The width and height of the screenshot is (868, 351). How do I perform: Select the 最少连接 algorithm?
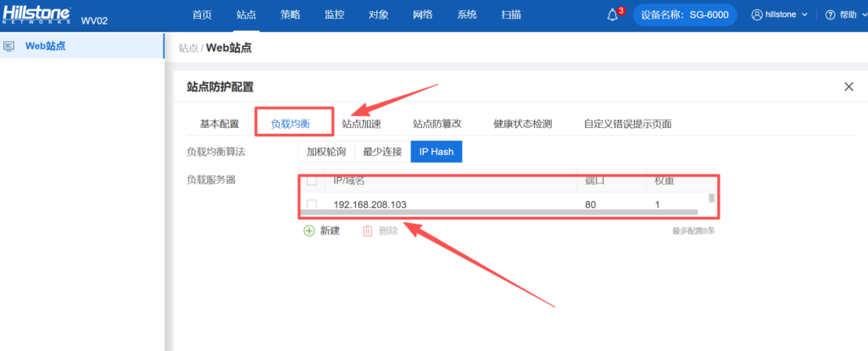tap(382, 152)
